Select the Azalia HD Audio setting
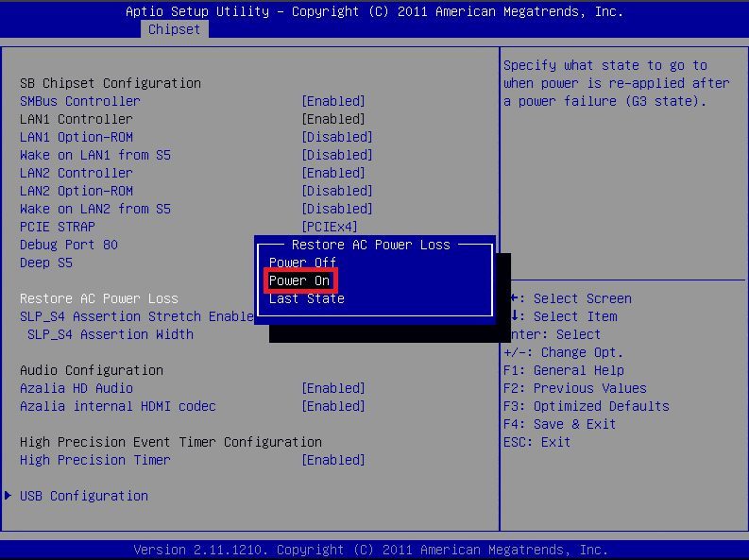 (76, 389)
